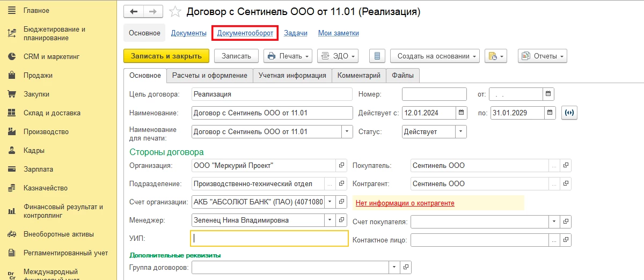
Task: Click into the 'Номер' input field
Action: click(x=434, y=94)
